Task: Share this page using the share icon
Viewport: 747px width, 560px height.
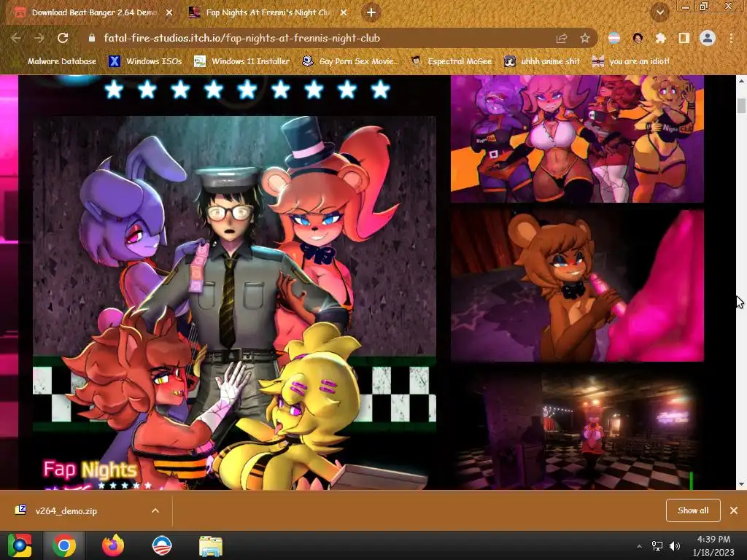Action: 562,39
